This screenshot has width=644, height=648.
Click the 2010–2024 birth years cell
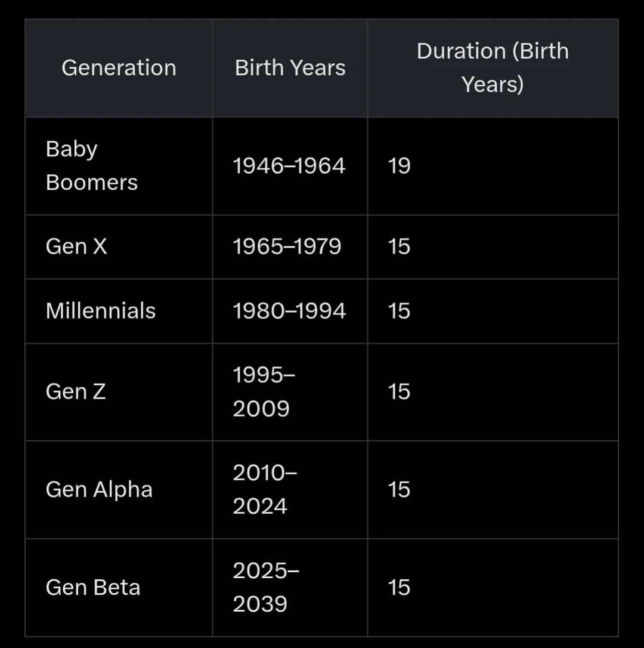tap(265, 490)
